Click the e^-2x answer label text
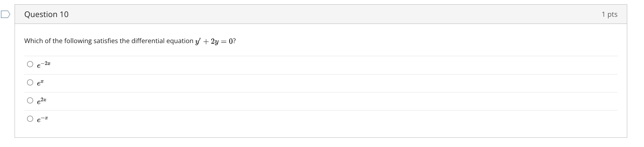 [44, 65]
